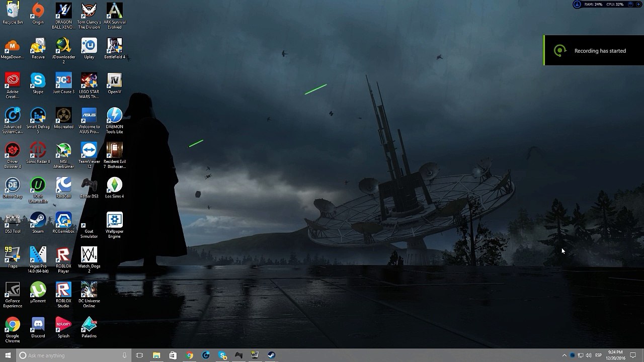Open the Windows Start menu
This screenshot has width=644, height=362.
click(8, 355)
